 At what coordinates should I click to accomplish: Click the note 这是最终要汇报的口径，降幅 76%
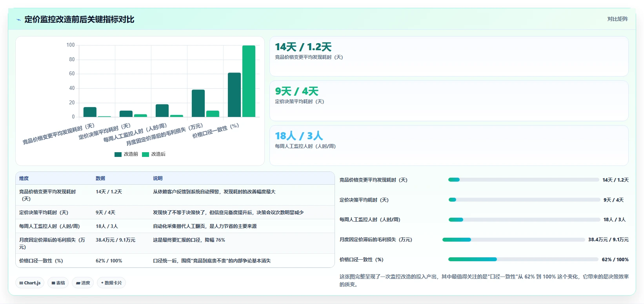pyautogui.click(x=189, y=240)
